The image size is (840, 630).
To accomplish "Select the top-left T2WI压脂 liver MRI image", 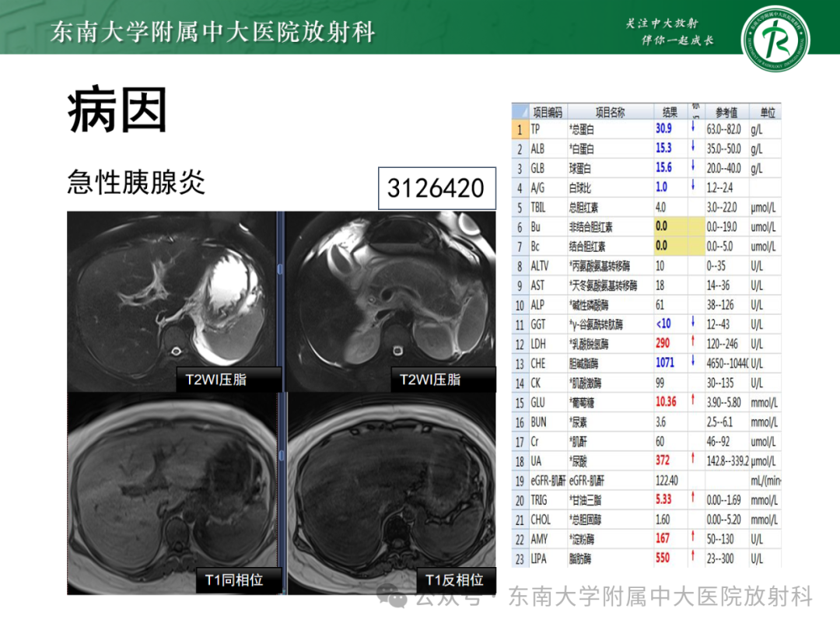I will (172, 301).
